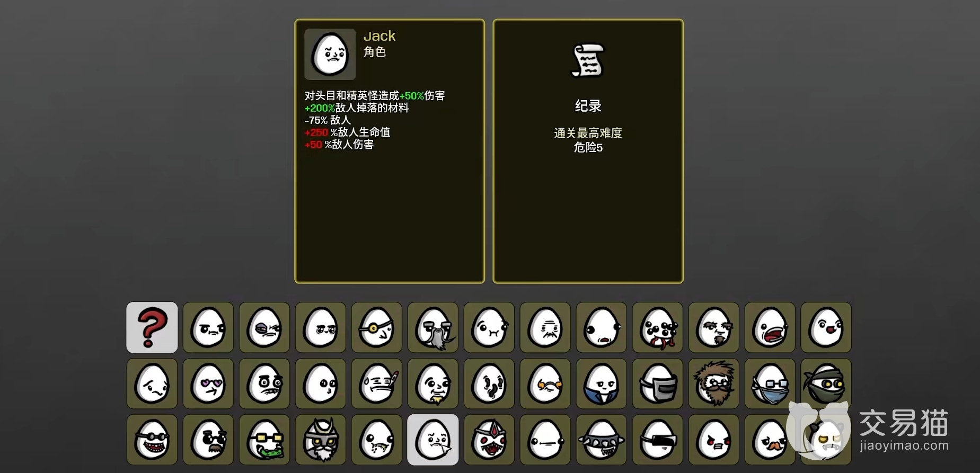Pick the red demon-masked egg character

tap(489, 440)
